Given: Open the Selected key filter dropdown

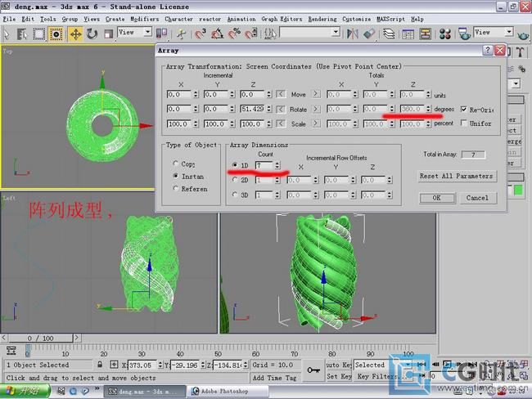Looking at the screenshot, I should pyautogui.click(x=408, y=365).
